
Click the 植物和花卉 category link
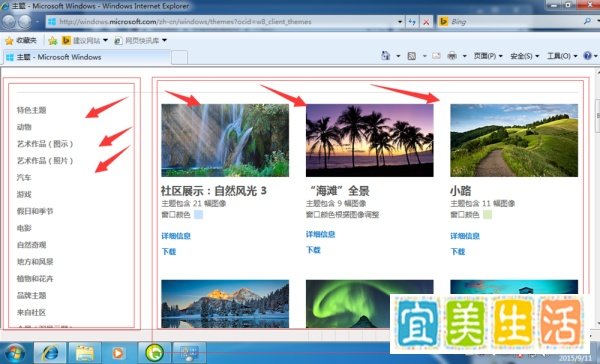[35, 279]
